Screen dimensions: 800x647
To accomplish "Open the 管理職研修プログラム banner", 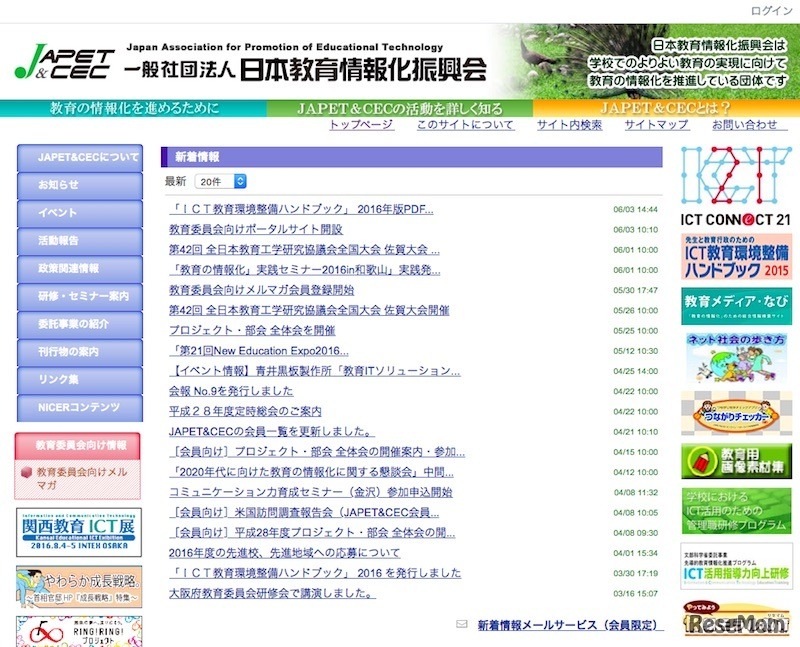I will click(736, 511).
